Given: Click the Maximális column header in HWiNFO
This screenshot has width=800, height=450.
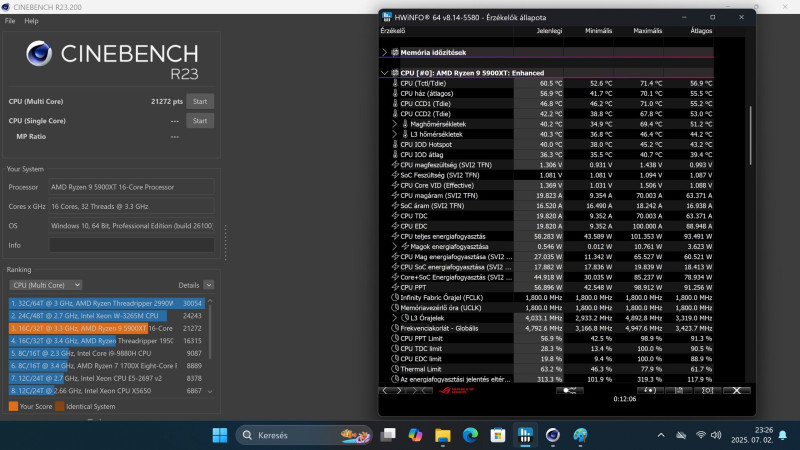Looking at the screenshot, I should 647,31.
